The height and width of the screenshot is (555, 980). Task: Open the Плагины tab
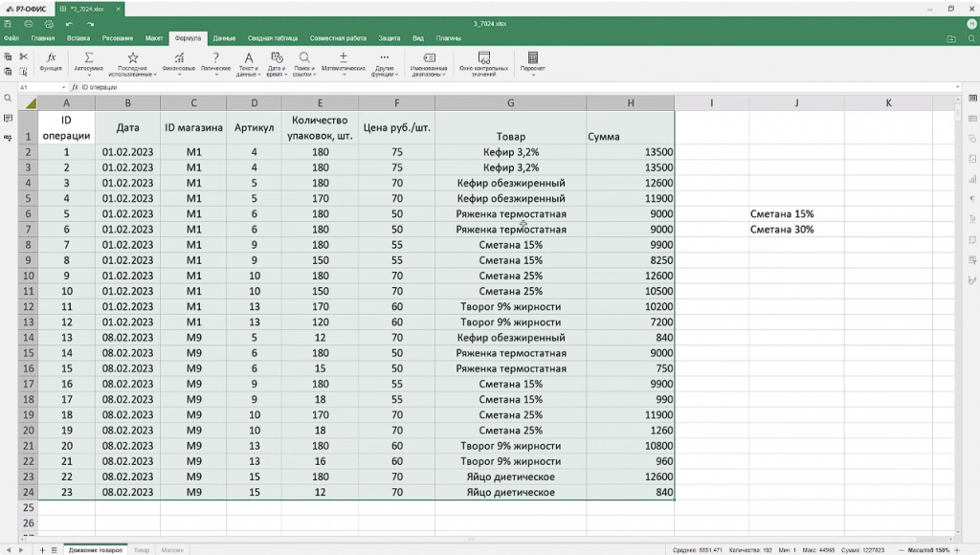448,38
